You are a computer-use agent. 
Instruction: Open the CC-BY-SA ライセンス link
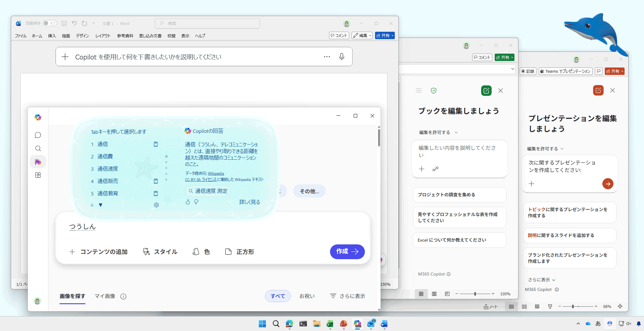[201, 180]
